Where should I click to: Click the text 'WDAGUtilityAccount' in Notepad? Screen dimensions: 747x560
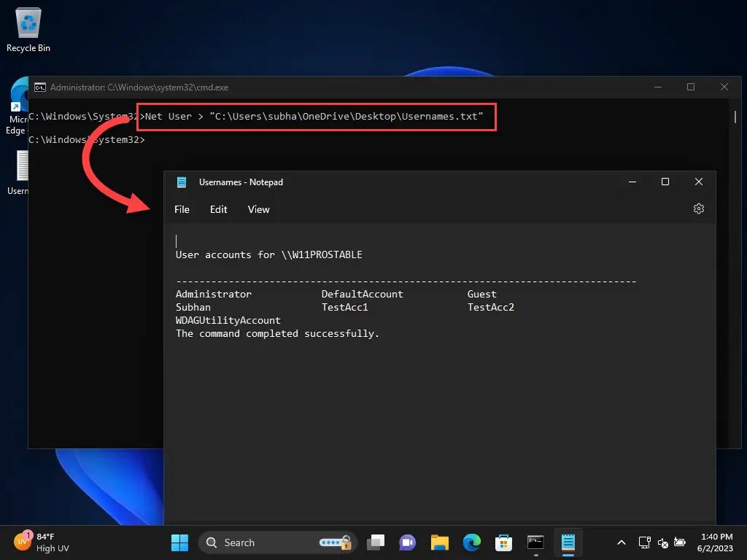pyautogui.click(x=228, y=321)
